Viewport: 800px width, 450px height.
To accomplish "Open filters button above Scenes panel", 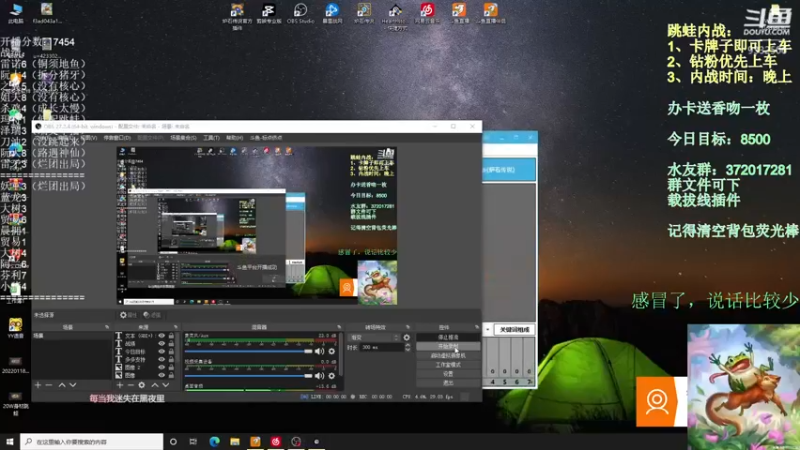I will (x=152, y=315).
